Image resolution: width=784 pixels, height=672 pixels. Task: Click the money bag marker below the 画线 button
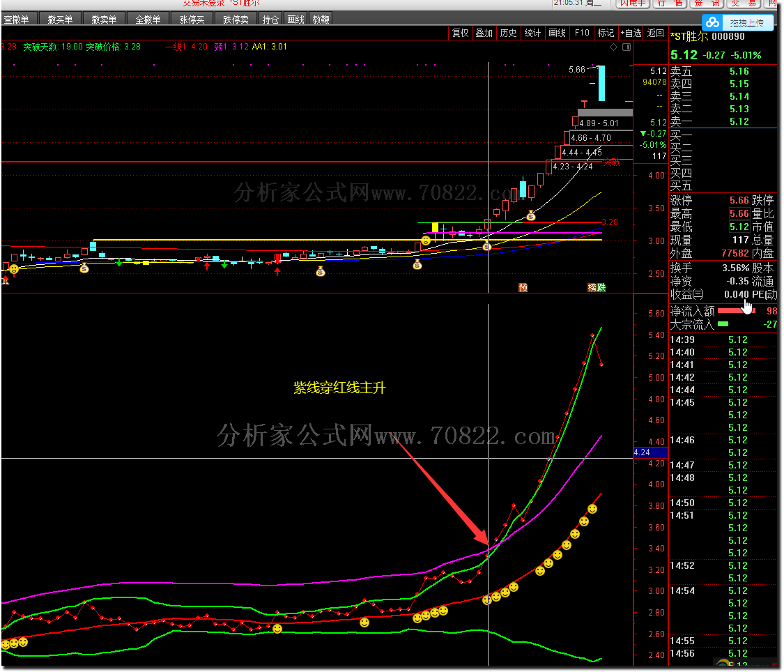pyautogui.click(x=321, y=271)
